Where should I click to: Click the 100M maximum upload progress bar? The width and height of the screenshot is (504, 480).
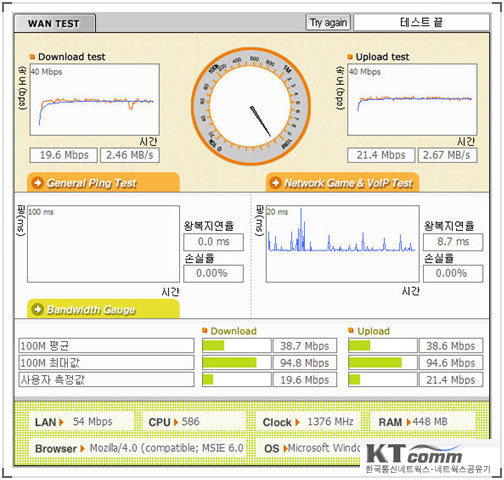382,363
